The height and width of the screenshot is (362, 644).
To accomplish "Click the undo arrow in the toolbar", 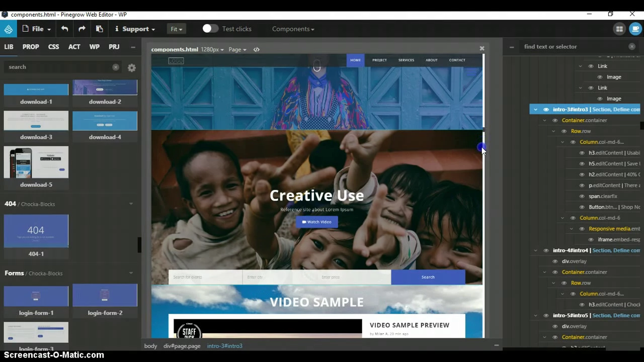I will click(x=64, y=29).
